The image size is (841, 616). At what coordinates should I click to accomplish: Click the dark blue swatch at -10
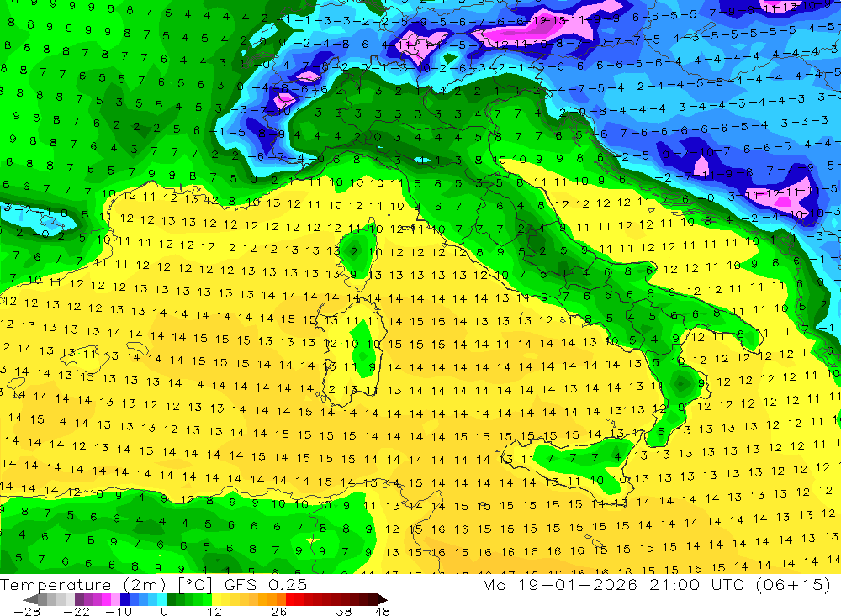[x=125, y=599]
